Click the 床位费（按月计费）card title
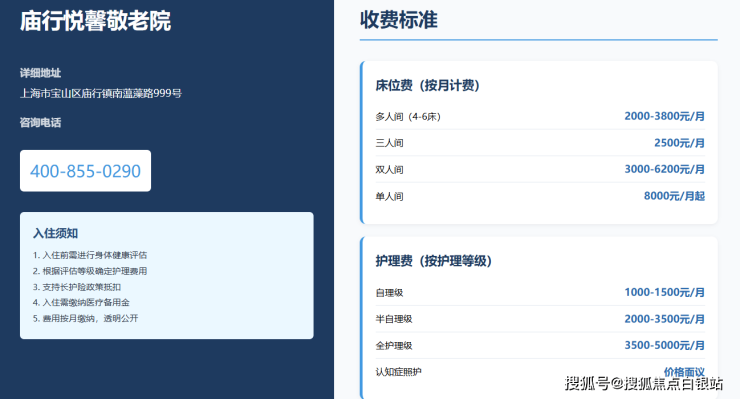This screenshot has width=740, height=399. click(x=428, y=85)
